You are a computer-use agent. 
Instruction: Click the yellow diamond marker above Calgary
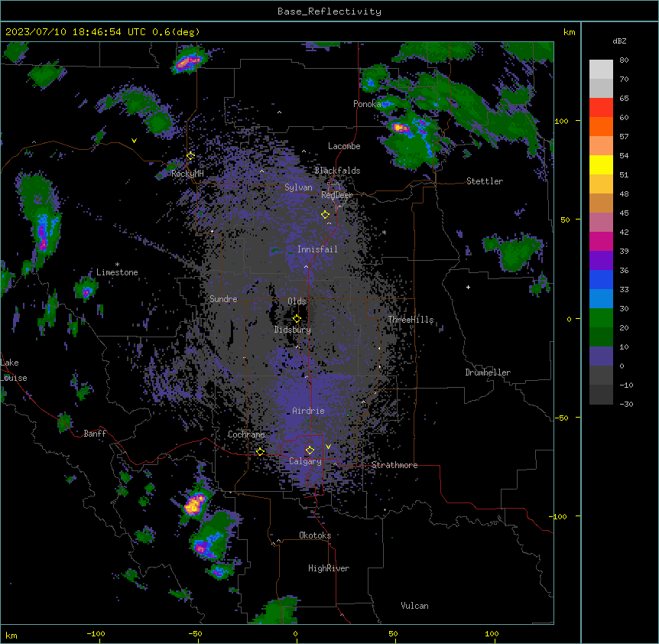(x=310, y=450)
